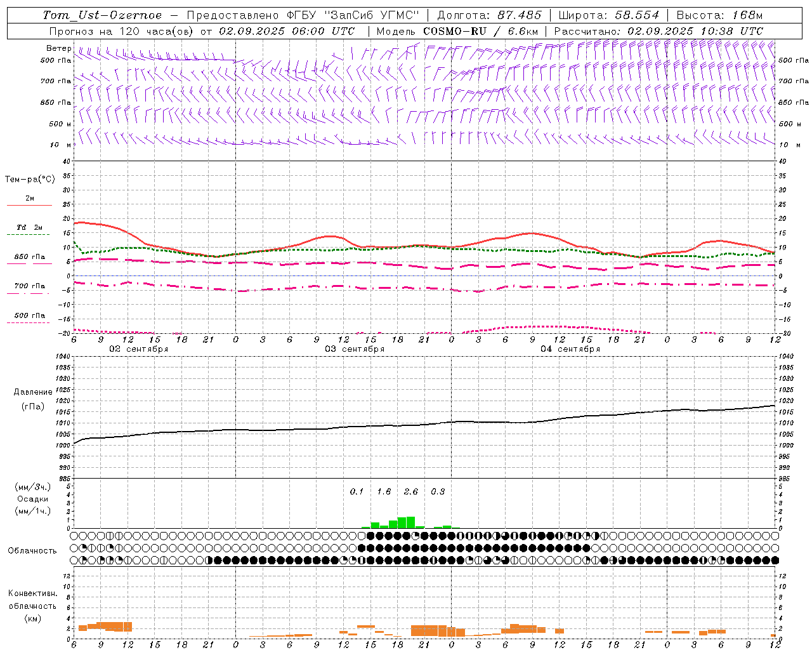
Task: Select the Широта: 58.554 header value
Action: [x=608, y=15]
